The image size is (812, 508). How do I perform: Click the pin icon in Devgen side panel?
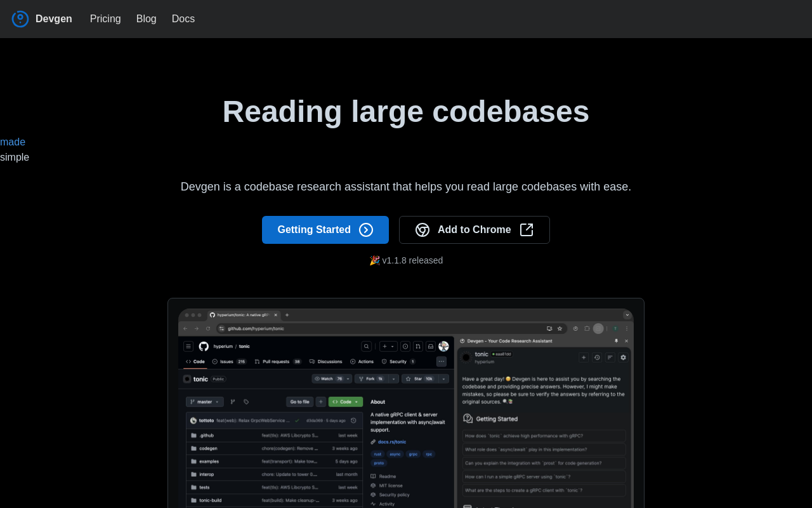[x=616, y=341]
